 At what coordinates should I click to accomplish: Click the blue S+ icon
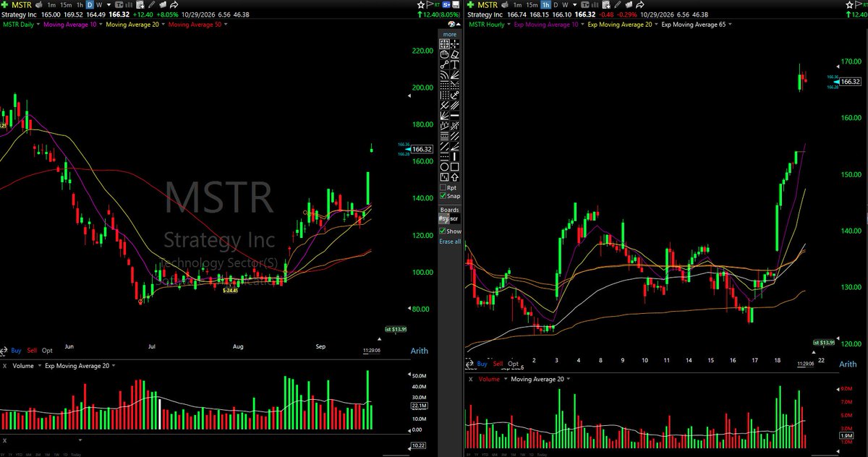(x=446, y=5)
